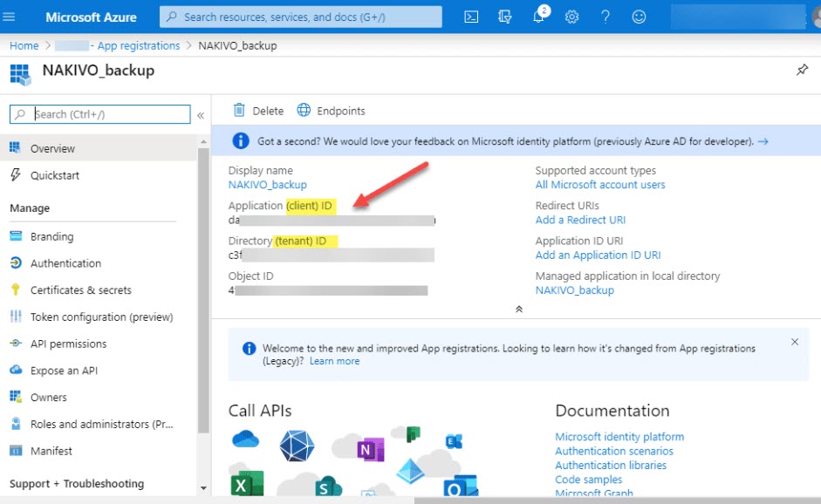The image size is (821, 504).
Task: Click the sidebar vertical scrollbar
Action: click(203, 288)
